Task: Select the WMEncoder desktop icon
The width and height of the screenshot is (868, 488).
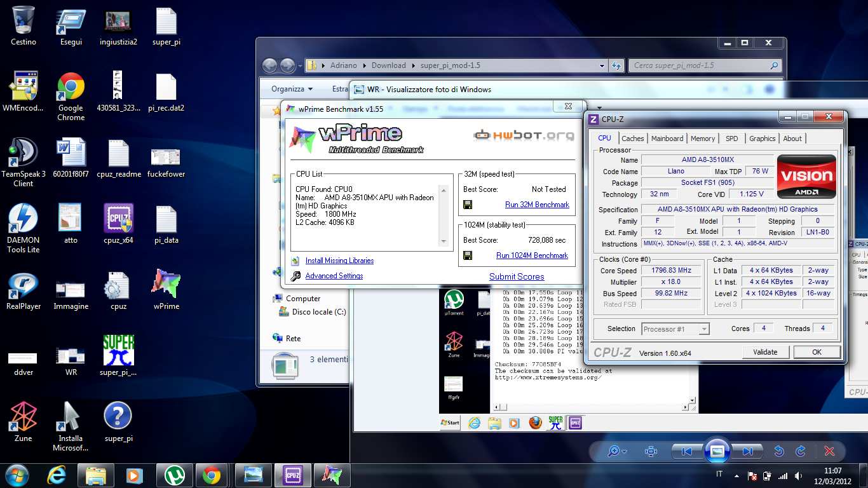Action: (x=24, y=92)
